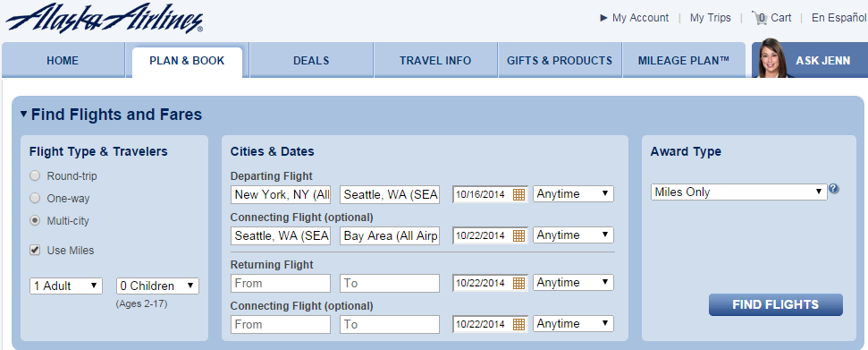Click the shopping cart icon
Image resolution: width=868 pixels, height=350 pixels.
click(759, 18)
